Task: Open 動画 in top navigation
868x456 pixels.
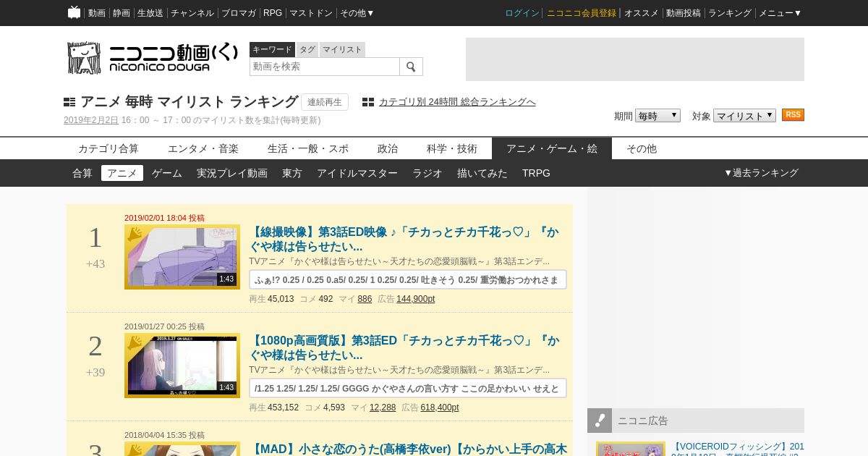Action: [96, 13]
